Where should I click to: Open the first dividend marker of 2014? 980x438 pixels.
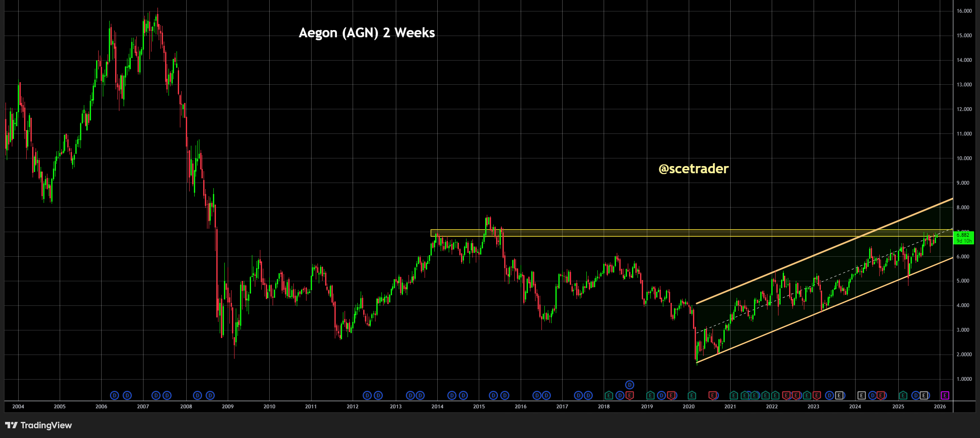tap(452, 395)
